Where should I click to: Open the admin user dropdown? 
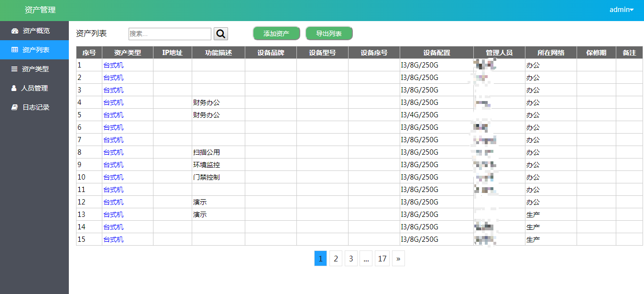(x=622, y=10)
